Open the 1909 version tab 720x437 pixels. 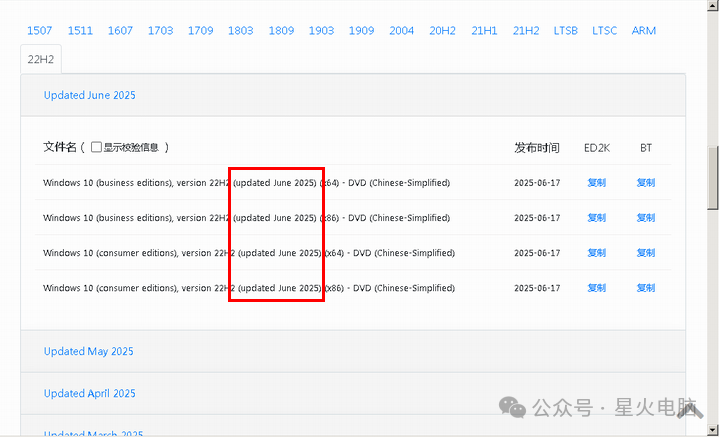pyautogui.click(x=361, y=31)
